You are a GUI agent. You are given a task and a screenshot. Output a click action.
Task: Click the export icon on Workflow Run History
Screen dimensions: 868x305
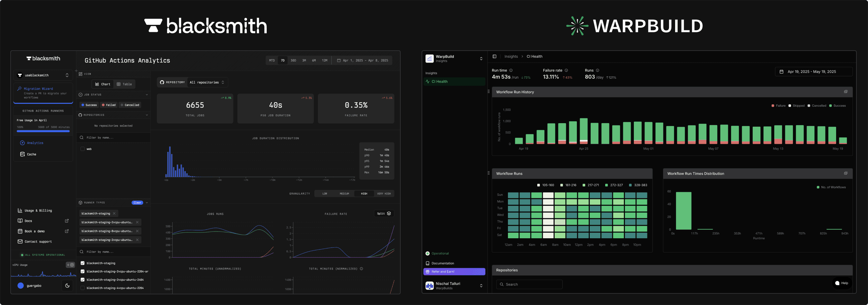846,92
